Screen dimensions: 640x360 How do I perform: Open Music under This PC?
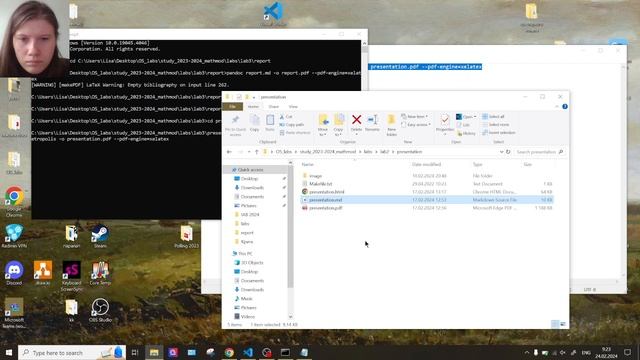(x=247, y=299)
